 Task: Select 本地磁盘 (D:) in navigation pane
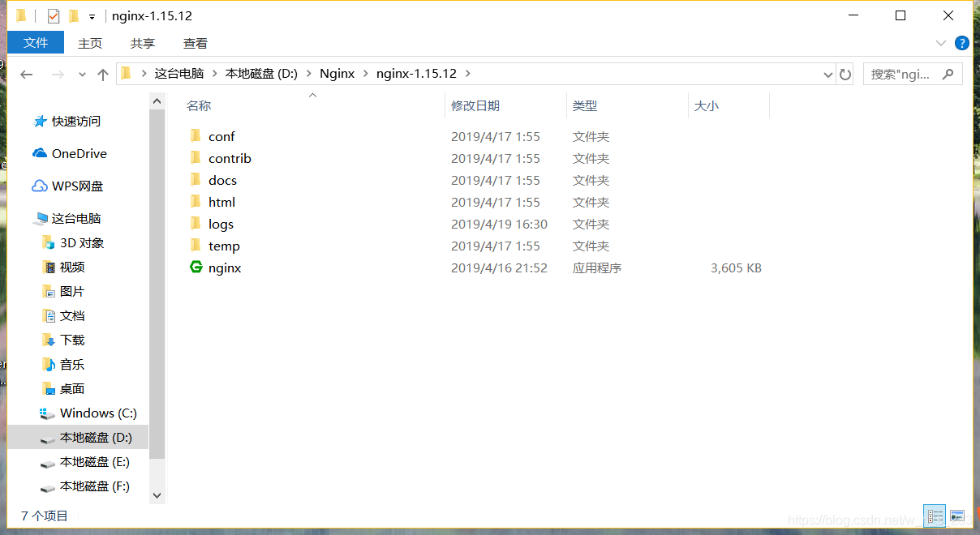(78, 437)
